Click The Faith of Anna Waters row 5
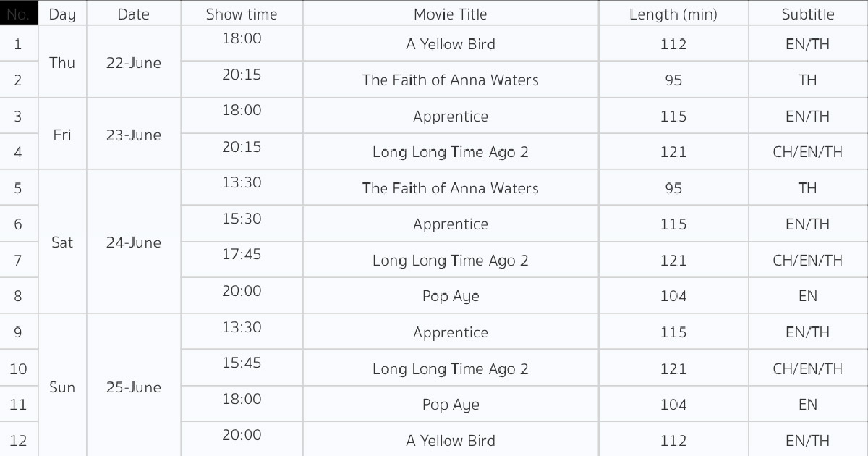 451,188
